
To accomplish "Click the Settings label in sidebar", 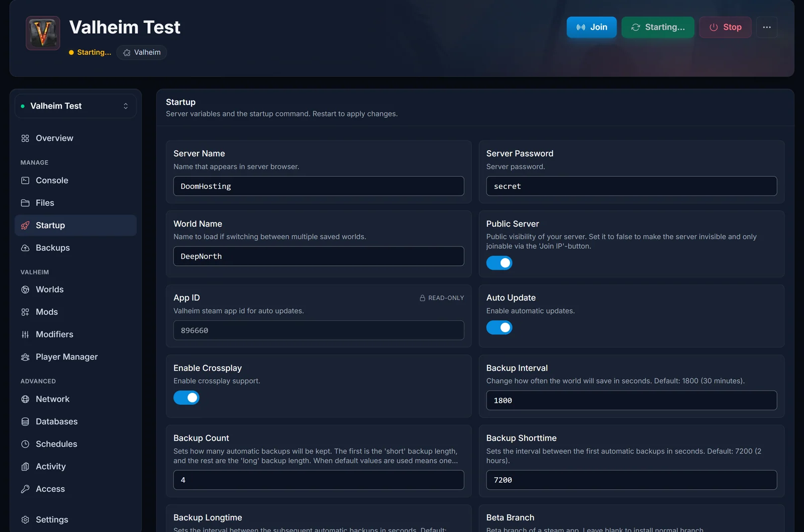I will coord(52,520).
